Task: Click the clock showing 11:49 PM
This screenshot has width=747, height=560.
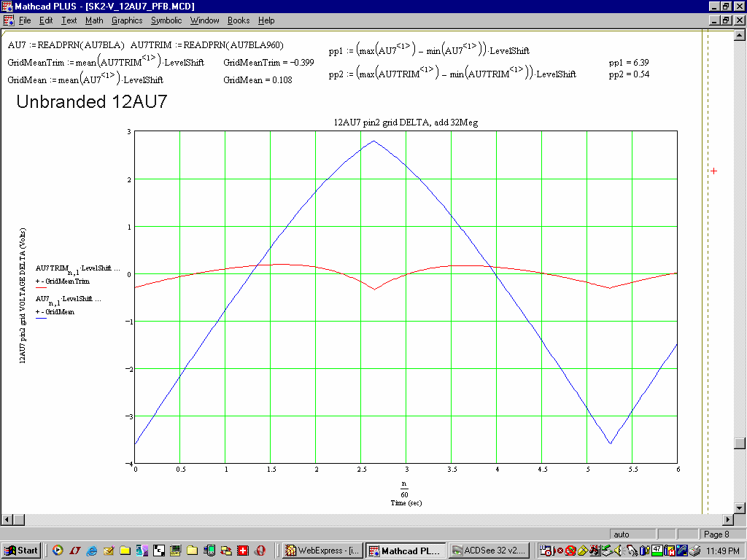Action: pyautogui.click(x=721, y=551)
